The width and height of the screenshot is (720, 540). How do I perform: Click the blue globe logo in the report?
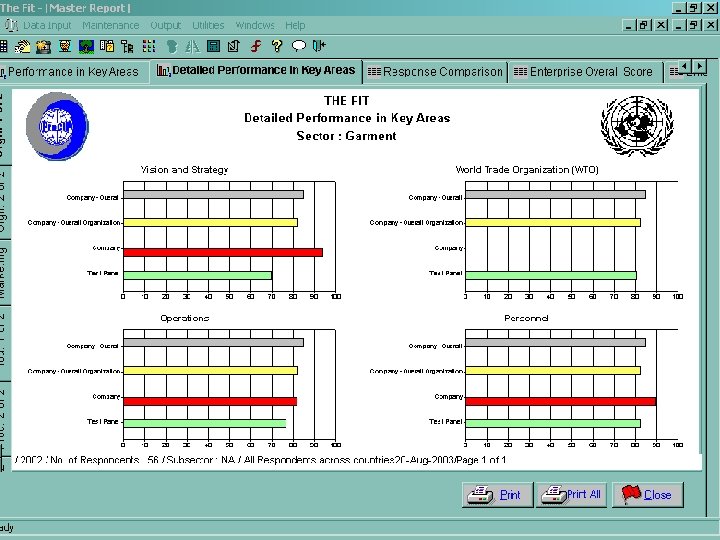click(57, 126)
